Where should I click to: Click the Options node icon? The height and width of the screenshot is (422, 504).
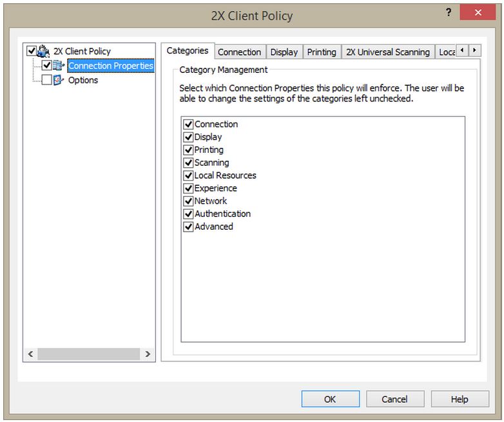pyautogui.click(x=58, y=80)
